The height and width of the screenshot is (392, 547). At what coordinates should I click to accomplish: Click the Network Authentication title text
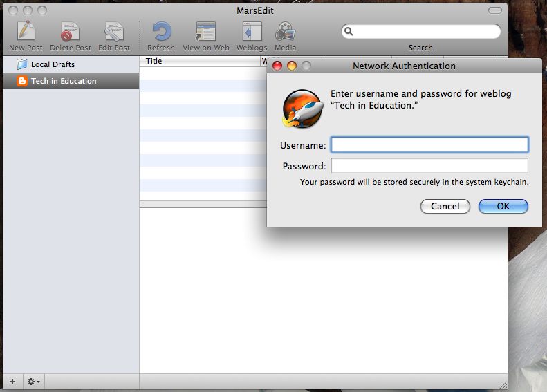404,66
